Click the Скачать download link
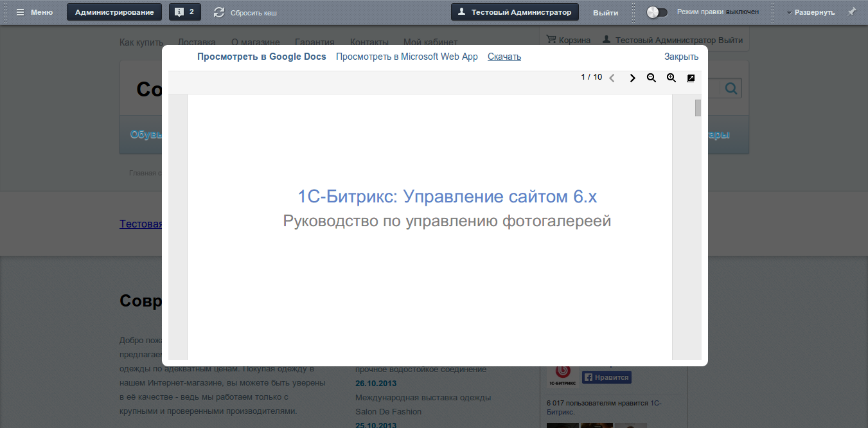The height and width of the screenshot is (428, 868). click(504, 57)
